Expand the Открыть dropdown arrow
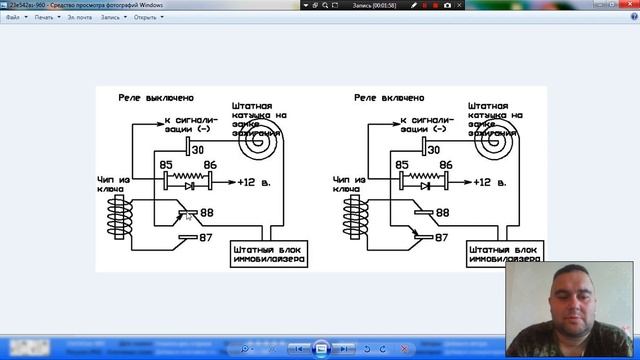This screenshot has height=360, width=640. click(162, 18)
